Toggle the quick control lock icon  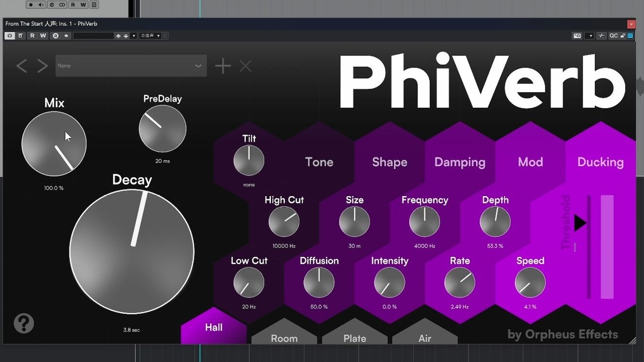623,36
